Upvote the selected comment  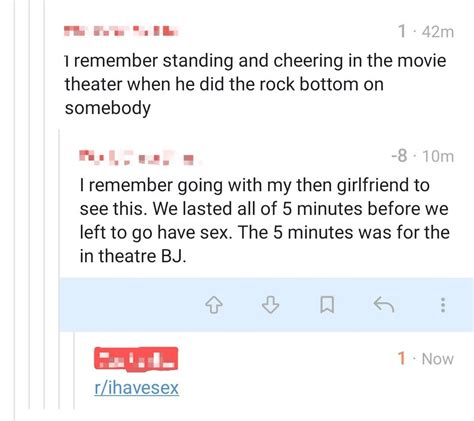(214, 305)
